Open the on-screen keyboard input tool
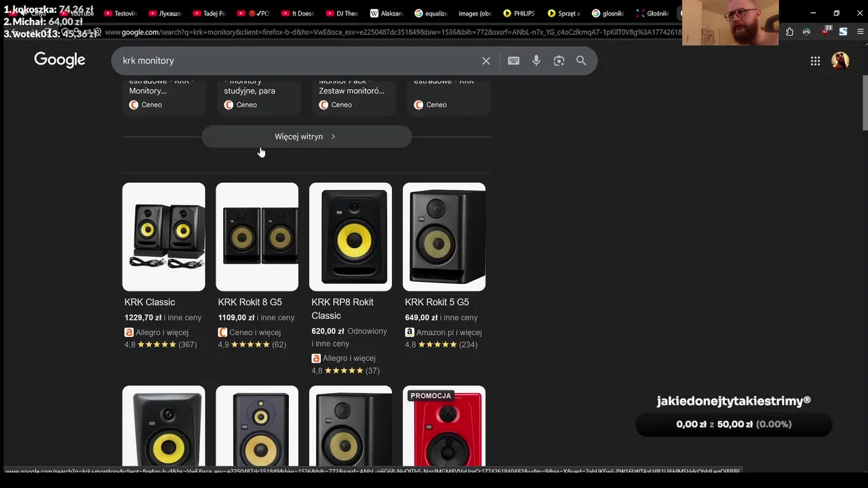 tap(513, 61)
